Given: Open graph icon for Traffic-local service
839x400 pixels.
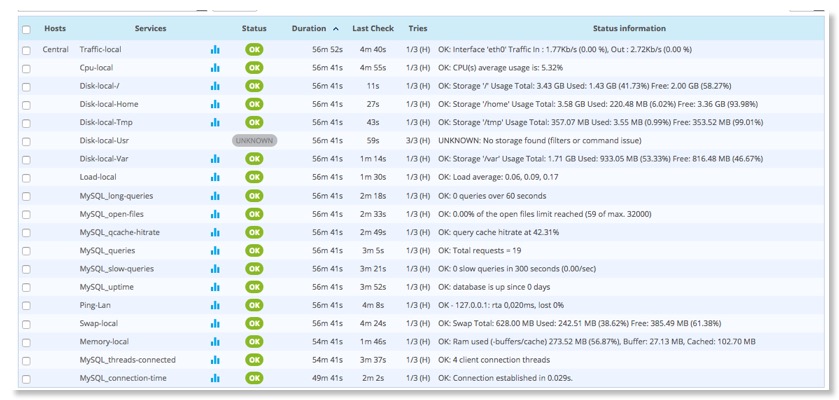Looking at the screenshot, I should (x=215, y=49).
